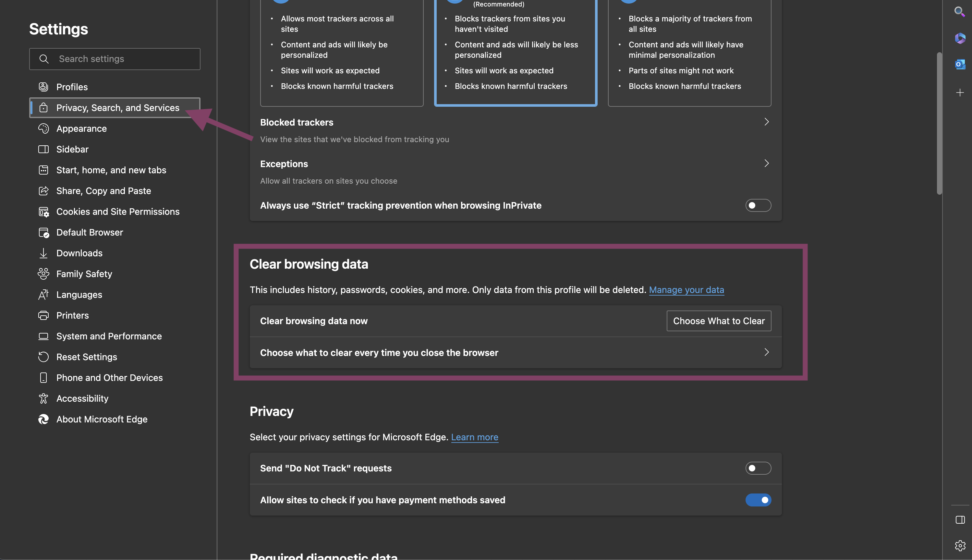Click the Languages icon
This screenshot has height=560, width=972.
pyautogui.click(x=43, y=295)
